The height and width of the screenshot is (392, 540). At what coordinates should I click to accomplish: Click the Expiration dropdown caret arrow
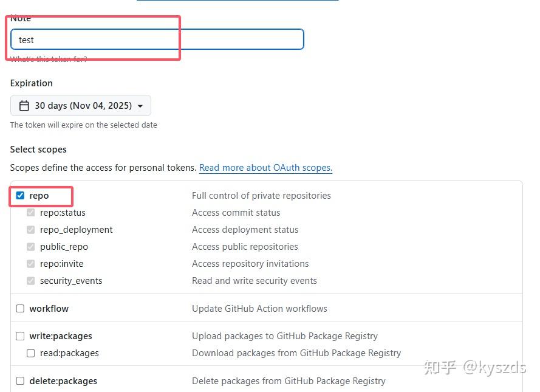[140, 106]
